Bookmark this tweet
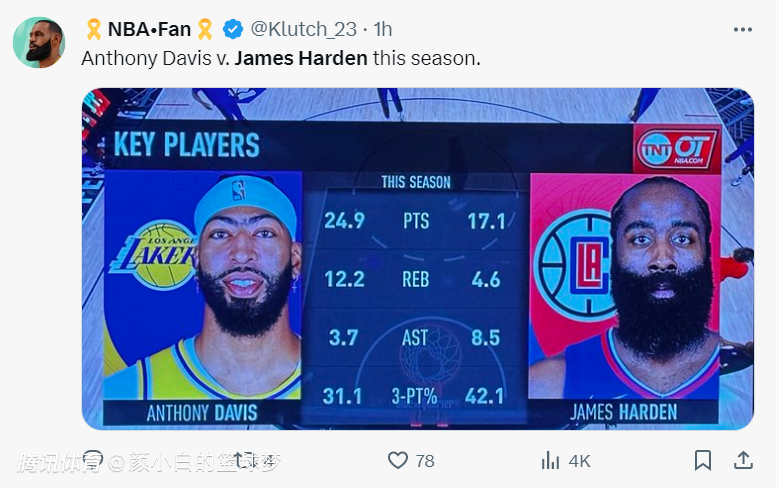This screenshot has height=488, width=784. 703,460
